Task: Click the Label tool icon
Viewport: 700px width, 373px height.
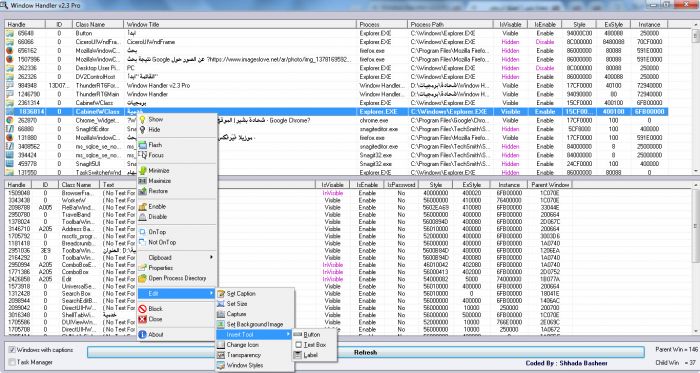Action: 298,355
